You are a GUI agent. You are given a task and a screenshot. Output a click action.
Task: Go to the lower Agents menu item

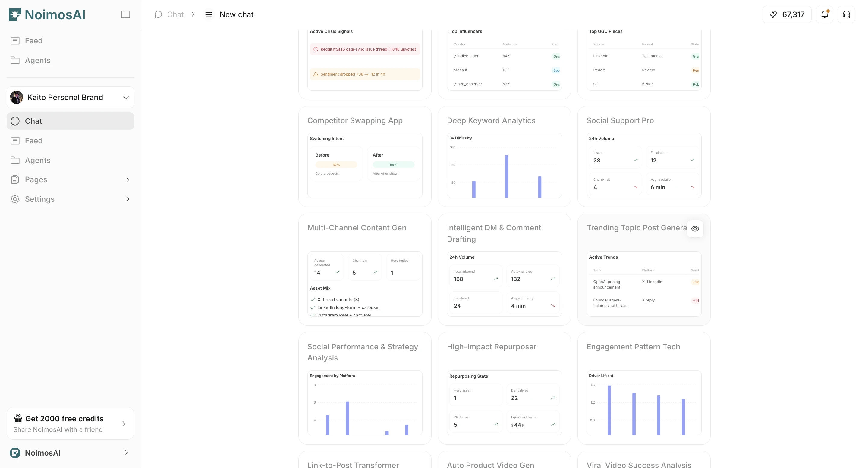pos(70,160)
